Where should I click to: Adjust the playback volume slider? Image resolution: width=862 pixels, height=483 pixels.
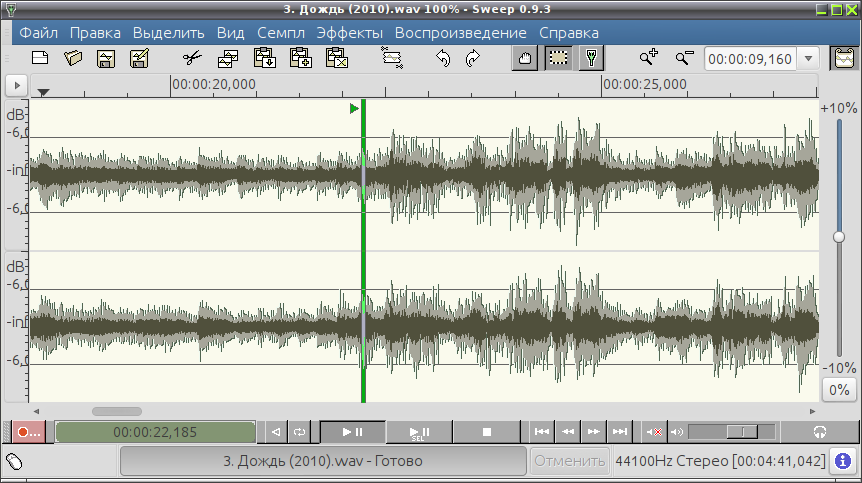pos(742,432)
